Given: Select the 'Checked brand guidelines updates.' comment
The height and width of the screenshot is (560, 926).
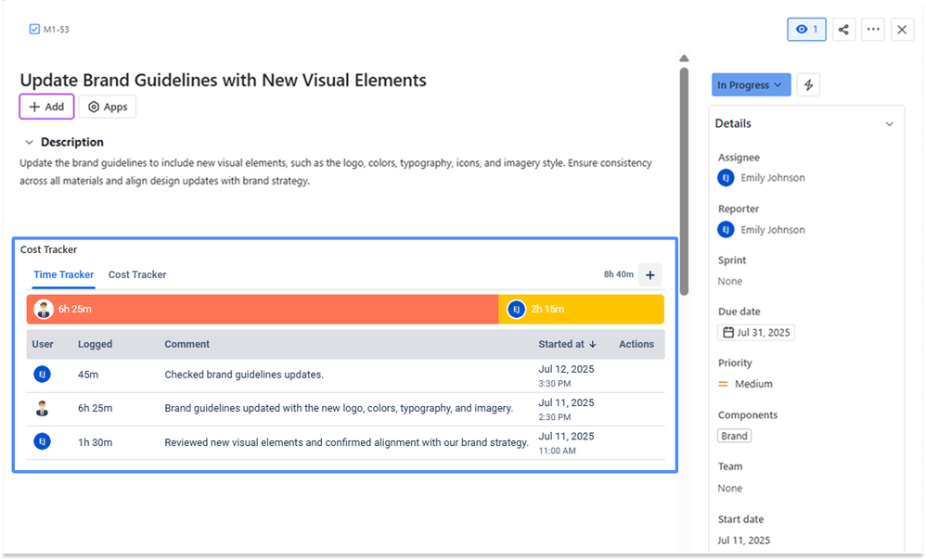Looking at the screenshot, I should [x=244, y=375].
